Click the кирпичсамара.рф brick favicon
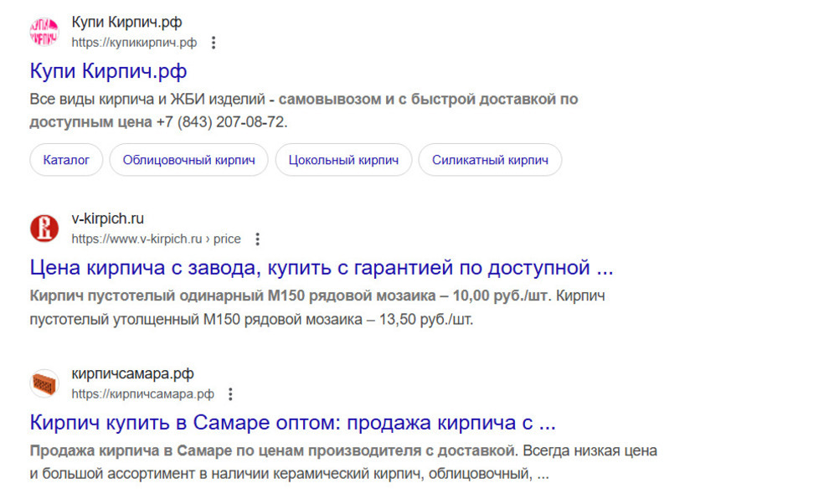Image resolution: width=829 pixels, height=504 pixels. pyautogui.click(x=44, y=383)
